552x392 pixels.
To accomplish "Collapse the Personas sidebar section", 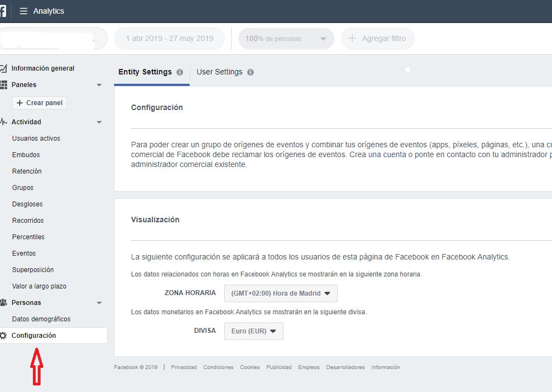I will click(x=99, y=302).
